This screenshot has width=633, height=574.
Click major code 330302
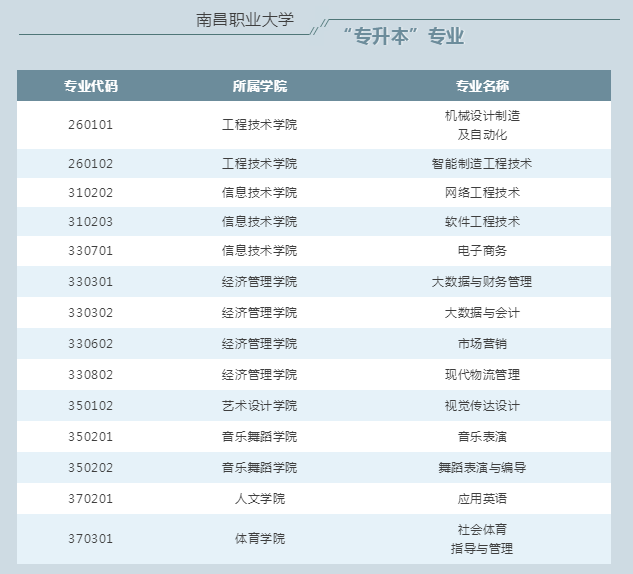(x=91, y=312)
